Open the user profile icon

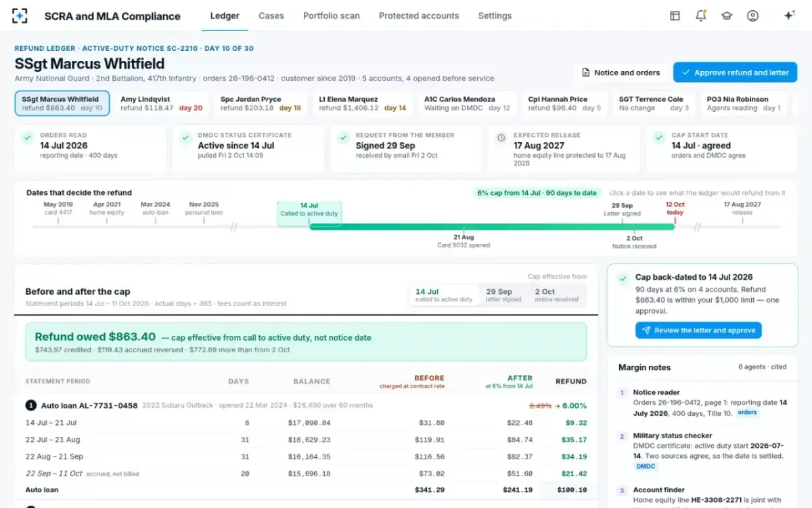point(752,16)
